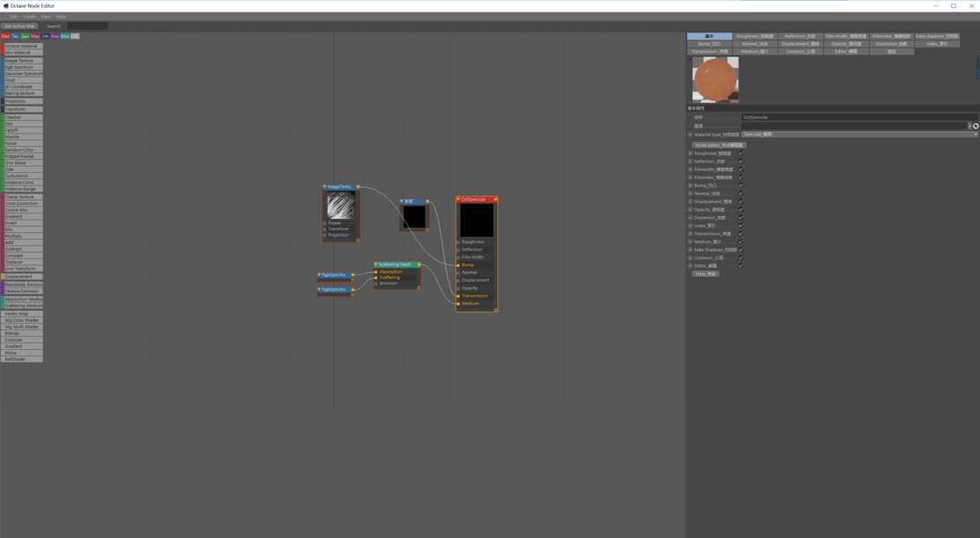Toggle the Oth filter tag
The image size is (980, 538).
click(45, 36)
